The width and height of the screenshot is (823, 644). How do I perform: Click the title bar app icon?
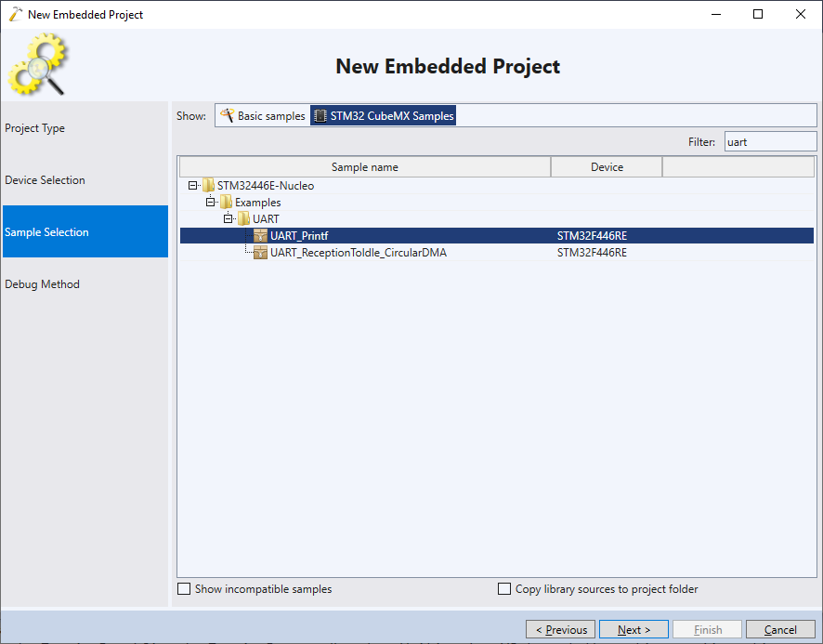pyautogui.click(x=15, y=14)
